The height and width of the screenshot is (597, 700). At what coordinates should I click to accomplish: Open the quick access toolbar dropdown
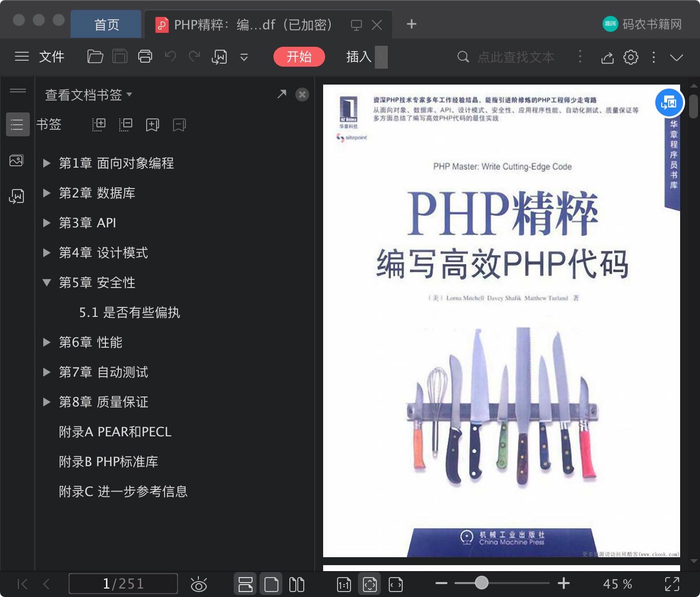(244, 57)
